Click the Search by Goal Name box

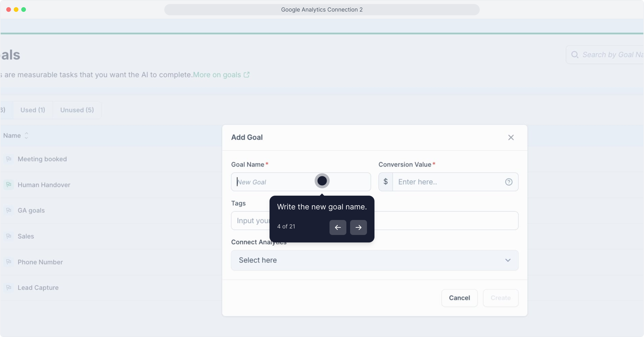coord(609,55)
